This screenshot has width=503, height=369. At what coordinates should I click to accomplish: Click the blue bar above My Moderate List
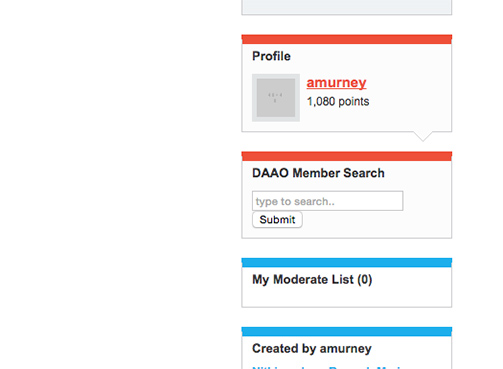(x=347, y=262)
